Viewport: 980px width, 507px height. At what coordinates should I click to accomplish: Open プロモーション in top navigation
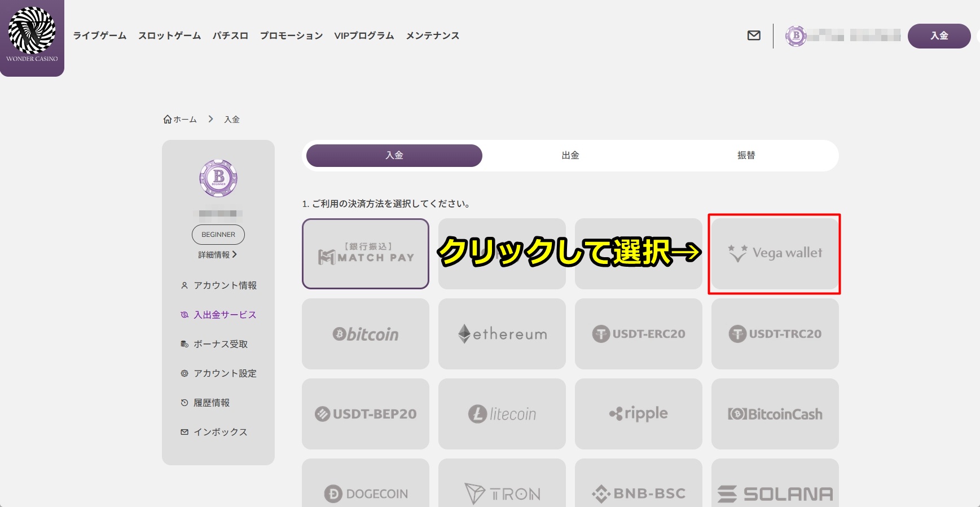tap(291, 36)
